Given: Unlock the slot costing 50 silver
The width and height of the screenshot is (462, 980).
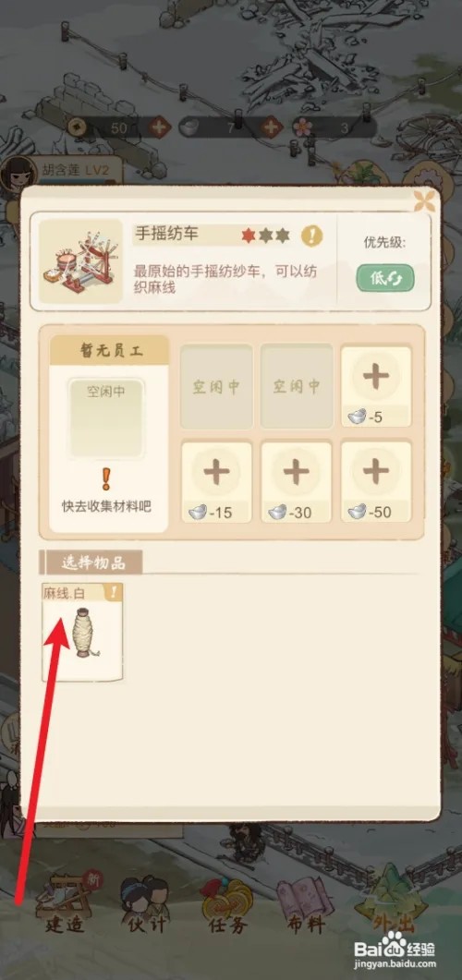Looking at the screenshot, I should pos(376,481).
